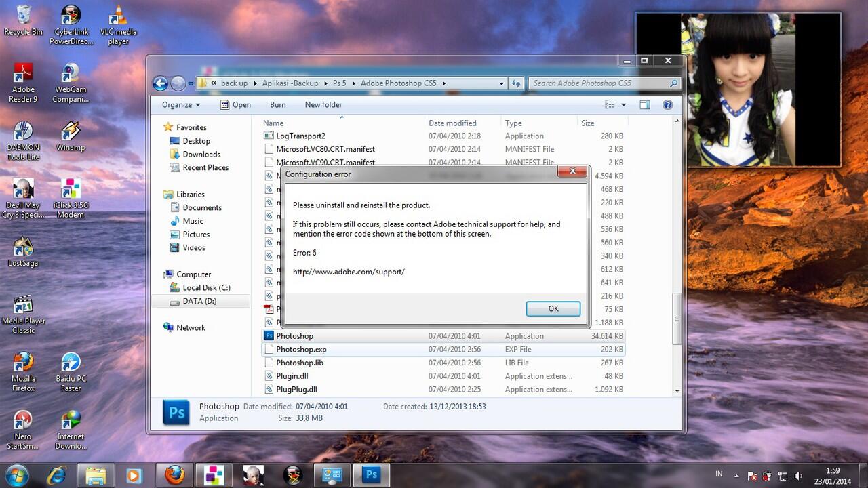Image resolution: width=868 pixels, height=488 pixels.
Task: Open the Organize dropdown menu
Action: (x=181, y=105)
